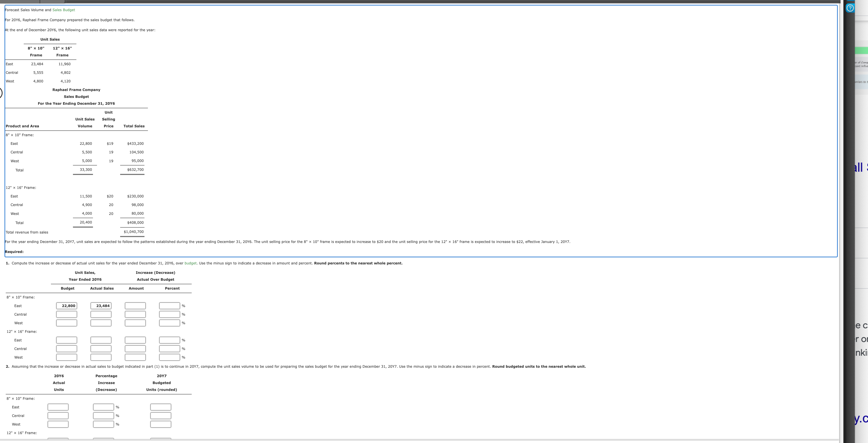Screen dimensions: 868x443
Task: Follow the green budget link in requirement 1
Action: (x=191, y=263)
